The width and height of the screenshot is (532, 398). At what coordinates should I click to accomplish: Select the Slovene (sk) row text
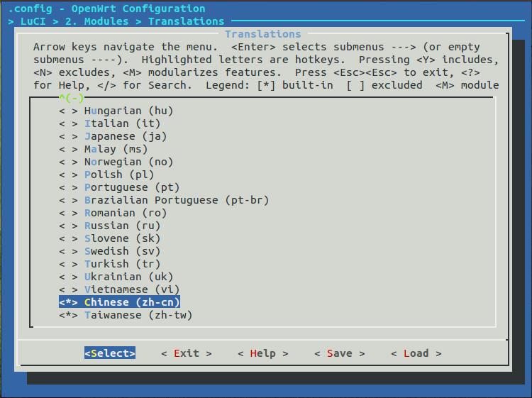pyautogui.click(x=123, y=238)
